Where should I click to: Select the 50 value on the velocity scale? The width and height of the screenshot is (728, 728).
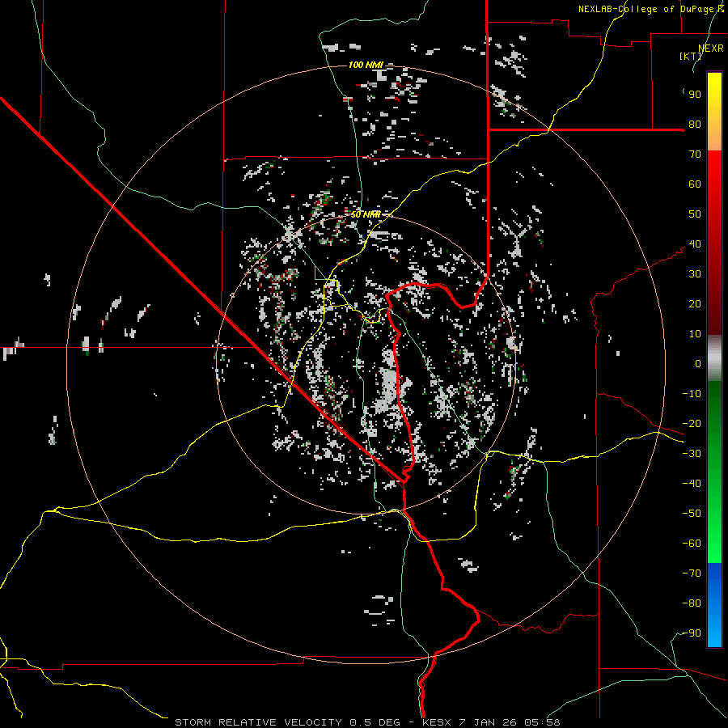(x=695, y=214)
